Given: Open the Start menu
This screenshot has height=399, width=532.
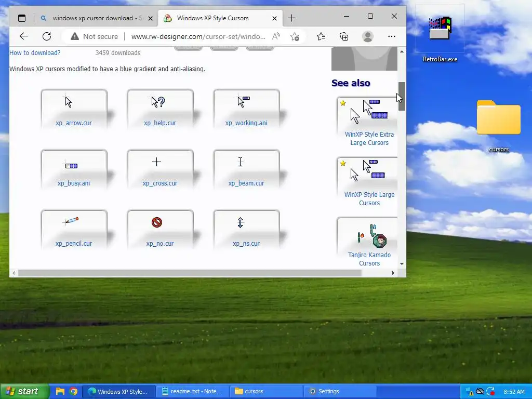Looking at the screenshot, I should click(x=24, y=392).
